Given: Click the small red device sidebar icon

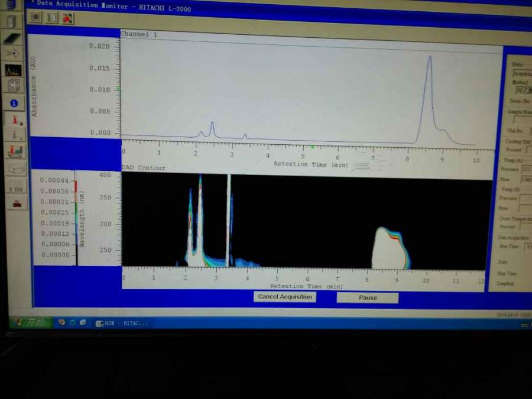Looking at the screenshot, I should (x=17, y=203).
